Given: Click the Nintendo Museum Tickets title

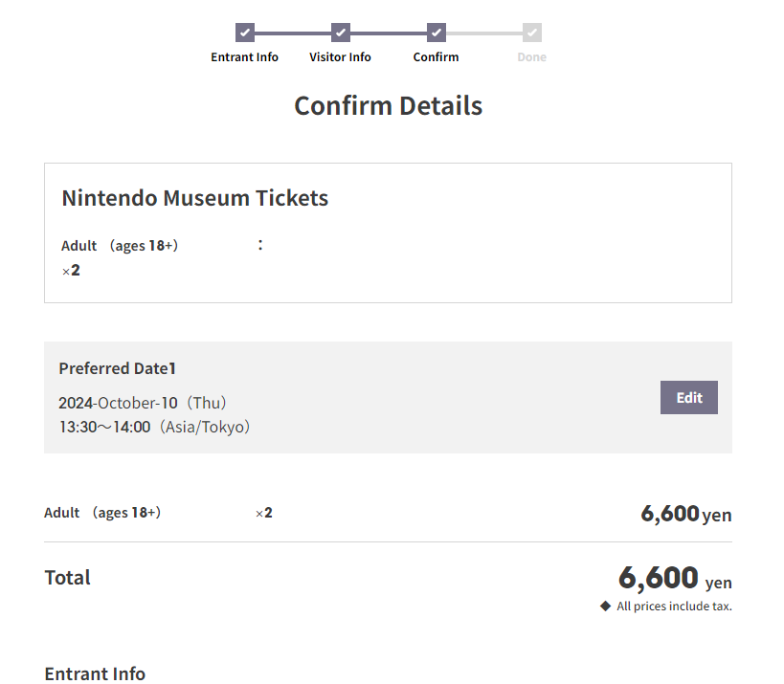Looking at the screenshot, I should [195, 198].
